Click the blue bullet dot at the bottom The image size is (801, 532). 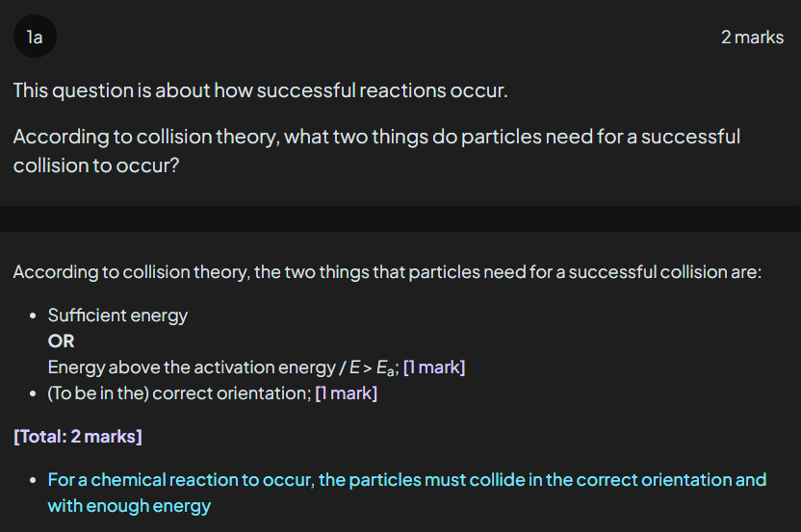[34, 479]
